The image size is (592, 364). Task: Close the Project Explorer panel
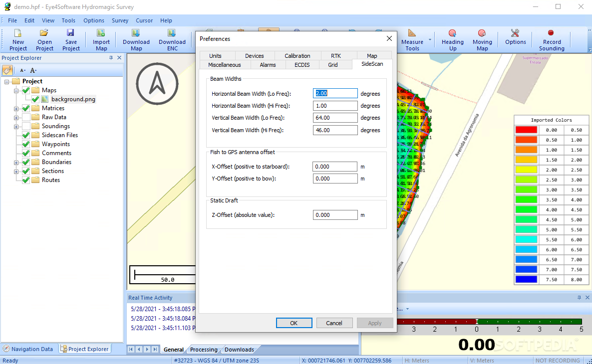(119, 58)
